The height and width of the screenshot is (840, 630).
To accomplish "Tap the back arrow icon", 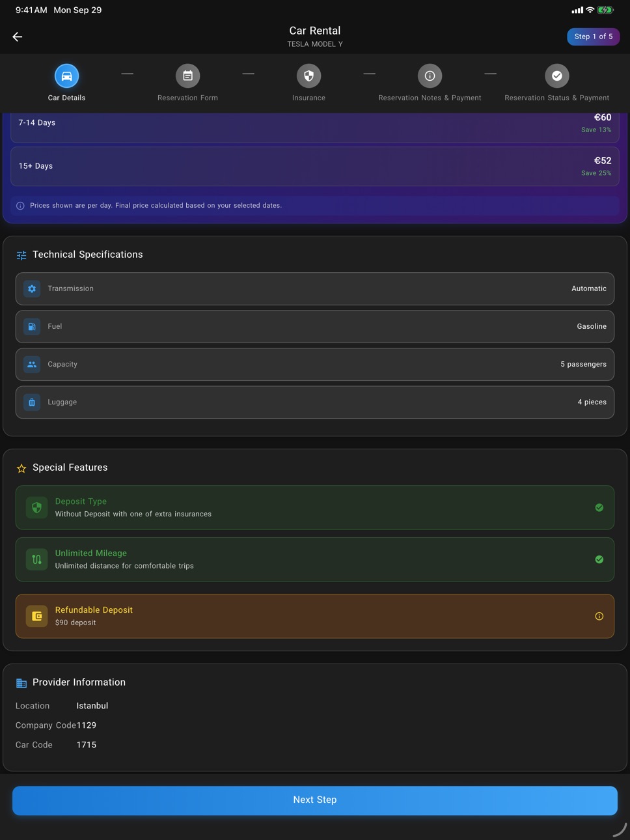I will (18, 37).
